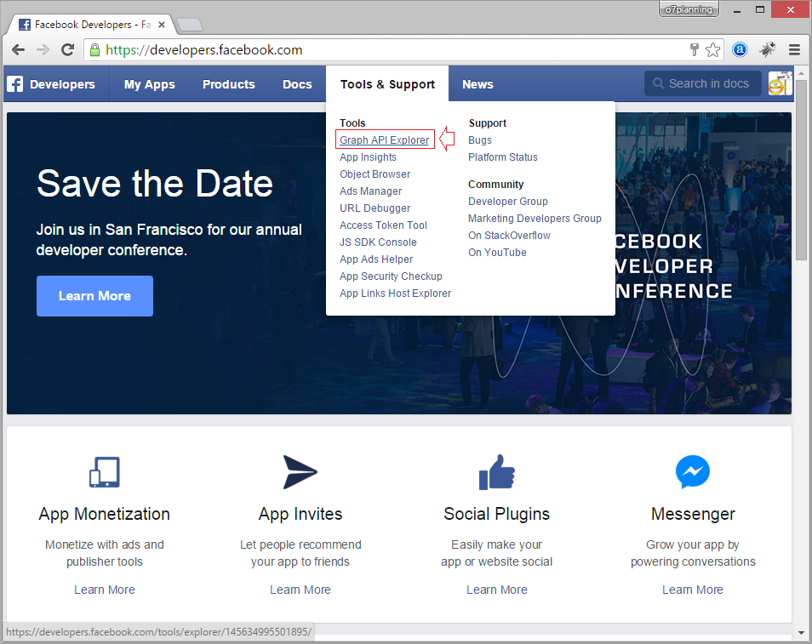Click the scrollbar down arrow
The width and height of the screenshot is (812, 644).
(x=801, y=633)
